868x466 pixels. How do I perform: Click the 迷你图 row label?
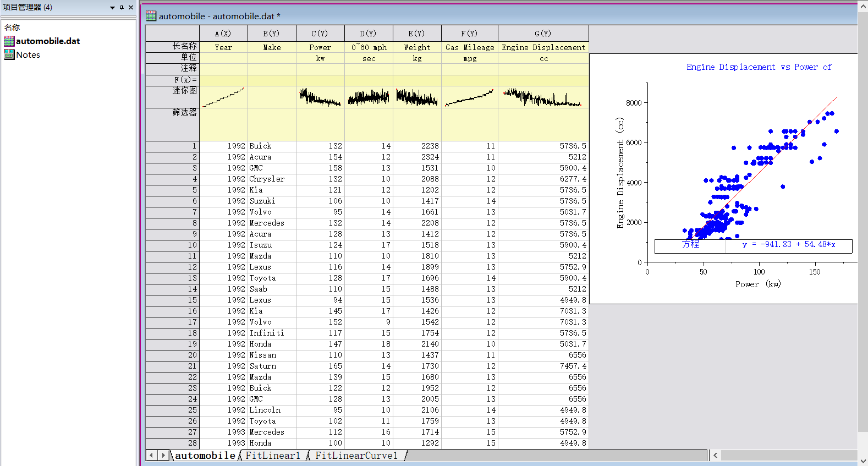172,97
